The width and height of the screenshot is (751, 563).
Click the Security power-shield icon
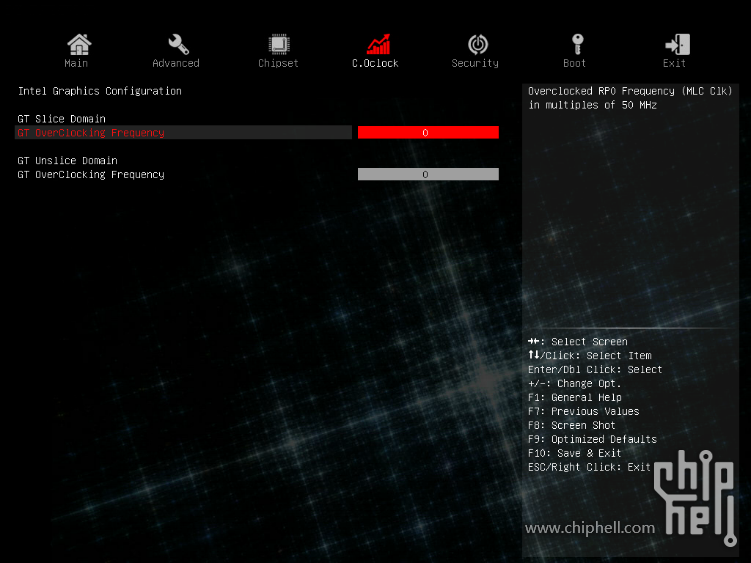click(x=478, y=45)
